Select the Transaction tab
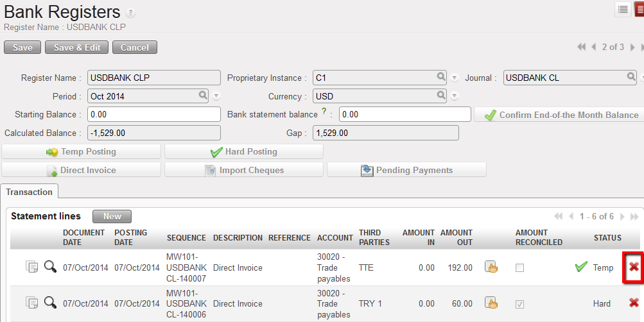This screenshot has width=644, height=322. click(30, 192)
